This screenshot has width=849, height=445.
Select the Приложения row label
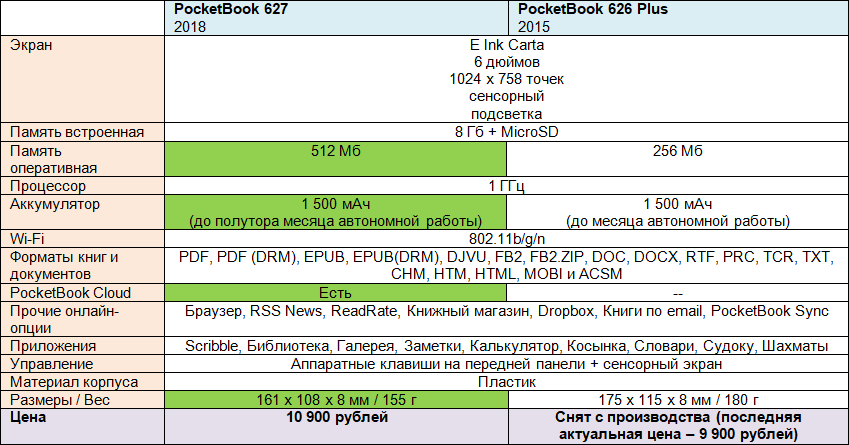pos(82,346)
